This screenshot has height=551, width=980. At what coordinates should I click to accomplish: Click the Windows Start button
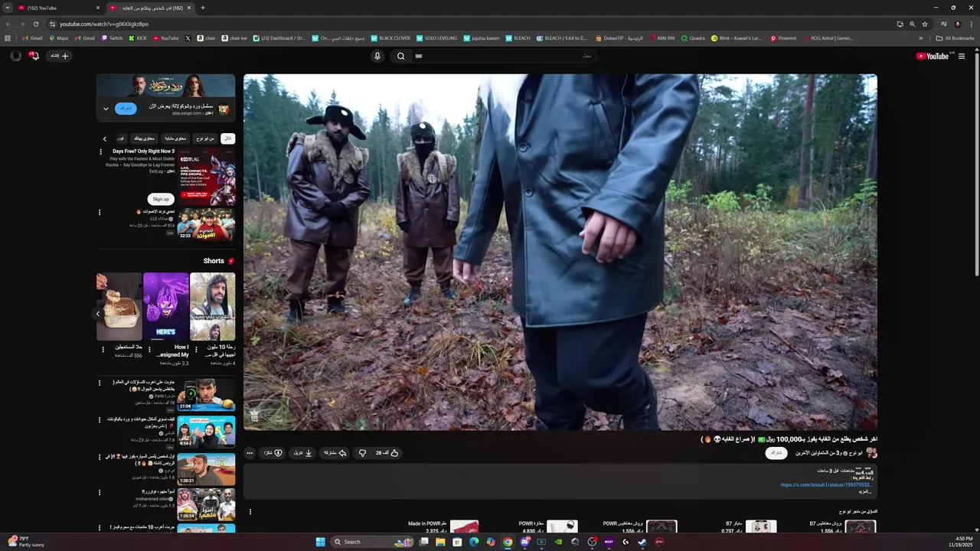pyautogui.click(x=320, y=542)
